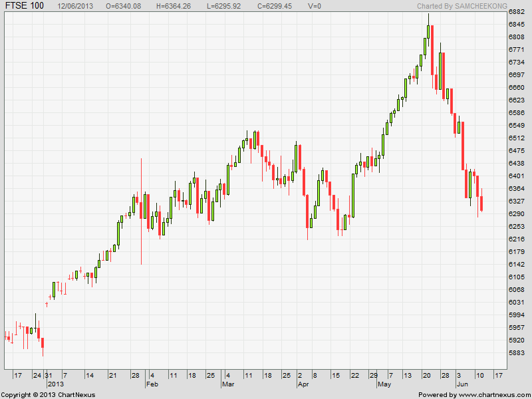
Task: Click the date tick labeled 13
Action: pyautogui.click(x=408, y=375)
